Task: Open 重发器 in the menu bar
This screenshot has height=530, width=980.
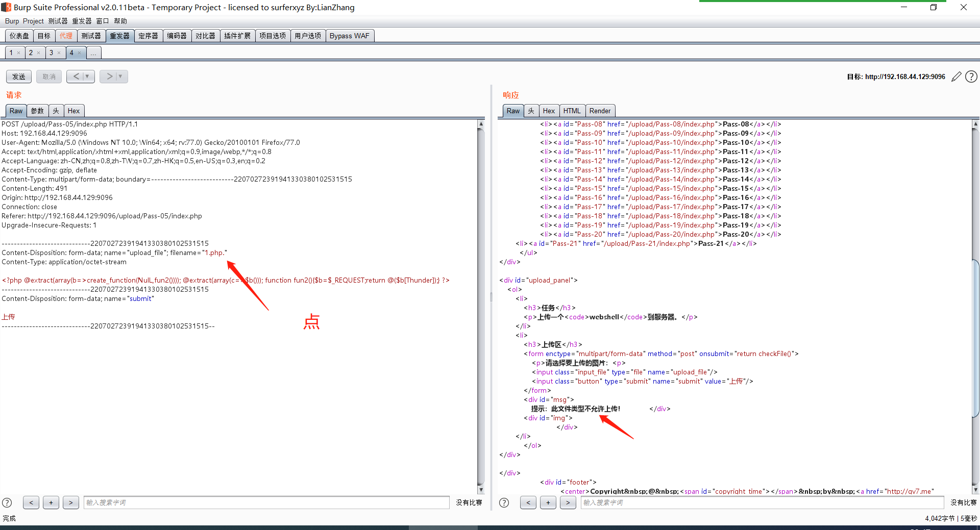Action: (x=82, y=21)
